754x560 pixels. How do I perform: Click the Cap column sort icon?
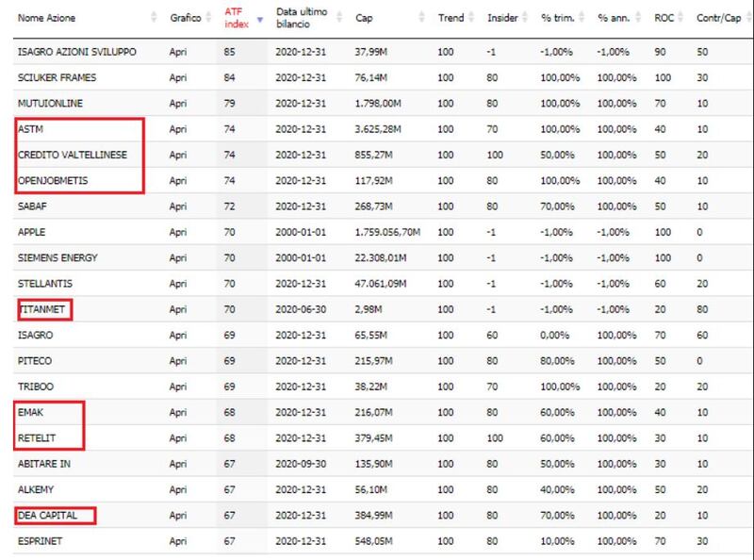tap(421, 17)
